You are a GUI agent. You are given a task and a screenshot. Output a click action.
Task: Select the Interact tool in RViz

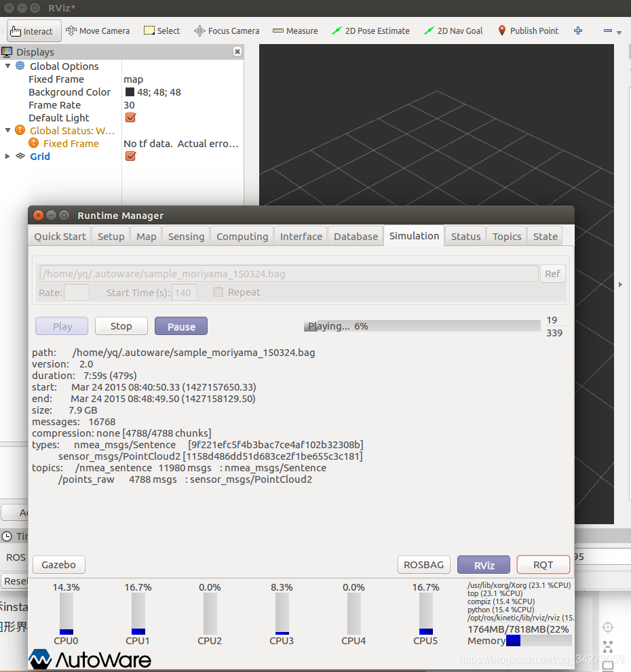[35, 31]
